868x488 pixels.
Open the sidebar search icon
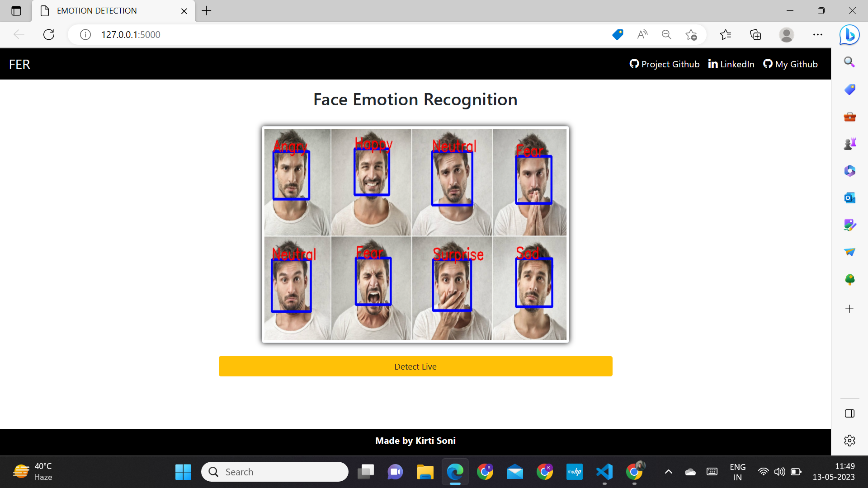[x=849, y=62]
